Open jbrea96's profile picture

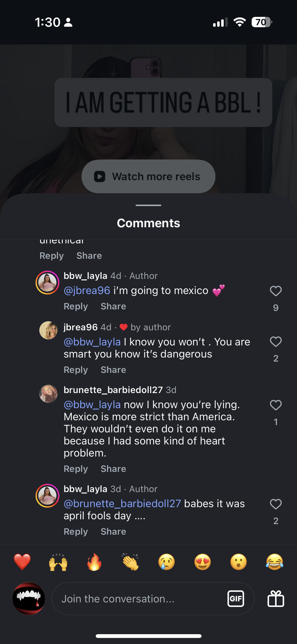[x=48, y=330]
